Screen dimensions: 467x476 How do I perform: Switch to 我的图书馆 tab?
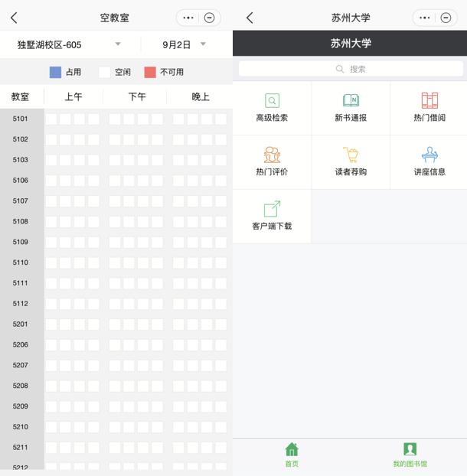[x=410, y=454]
